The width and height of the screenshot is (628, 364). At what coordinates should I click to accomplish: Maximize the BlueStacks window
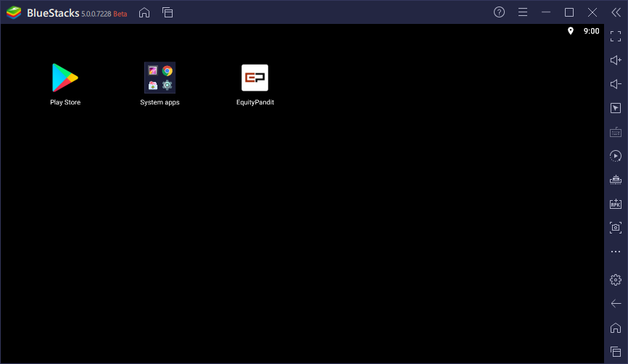[569, 12]
